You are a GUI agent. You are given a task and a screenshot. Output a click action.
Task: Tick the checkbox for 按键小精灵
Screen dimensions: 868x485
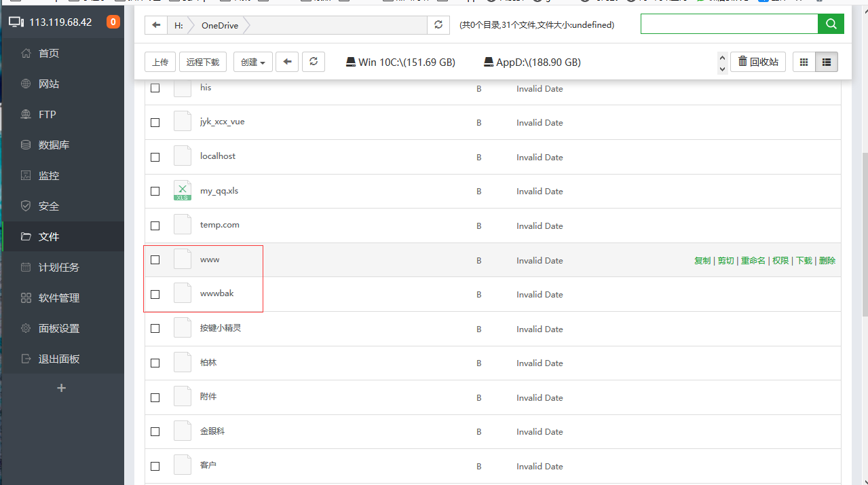click(x=155, y=328)
